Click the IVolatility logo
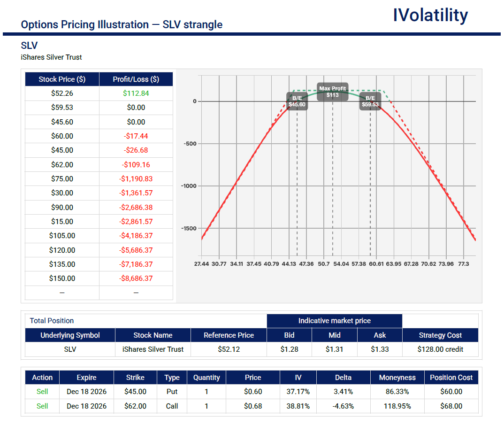Screen dimensions: 504x425 [x=430, y=15]
